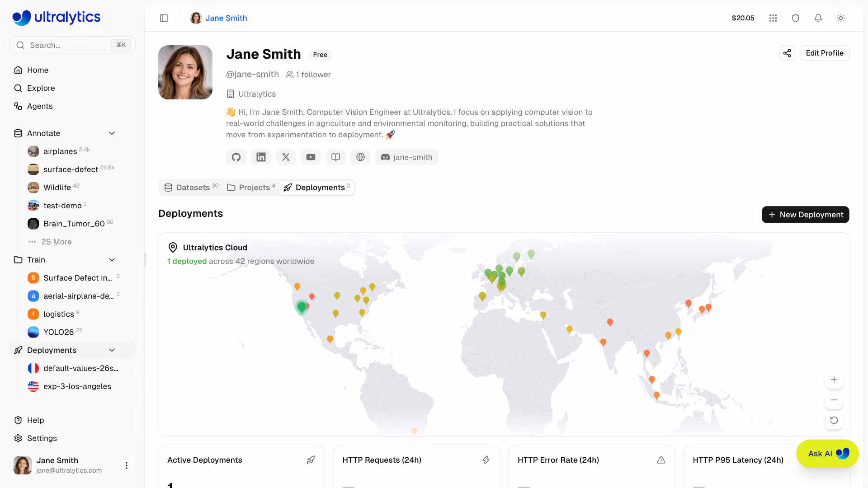Collapse the Deployments sidebar section

[x=112, y=350]
